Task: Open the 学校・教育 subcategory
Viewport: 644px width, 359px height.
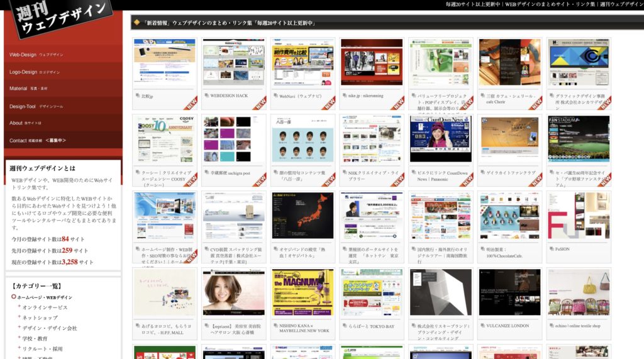Action: point(35,338)
